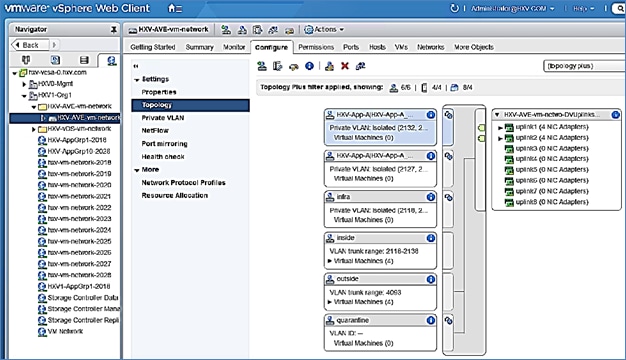Expand uplink2 (4 NIC Adapters)
This screenshot has height=360, width=626.
point(500,138)
